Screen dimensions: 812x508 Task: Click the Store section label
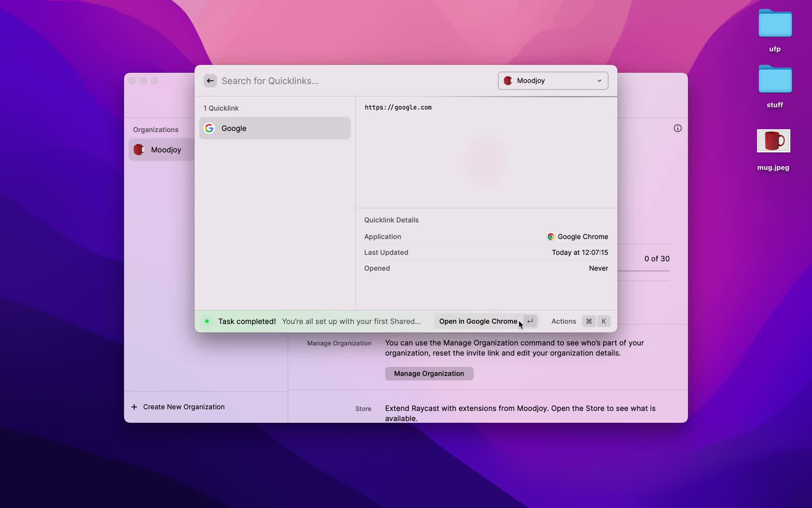(363, 408)
